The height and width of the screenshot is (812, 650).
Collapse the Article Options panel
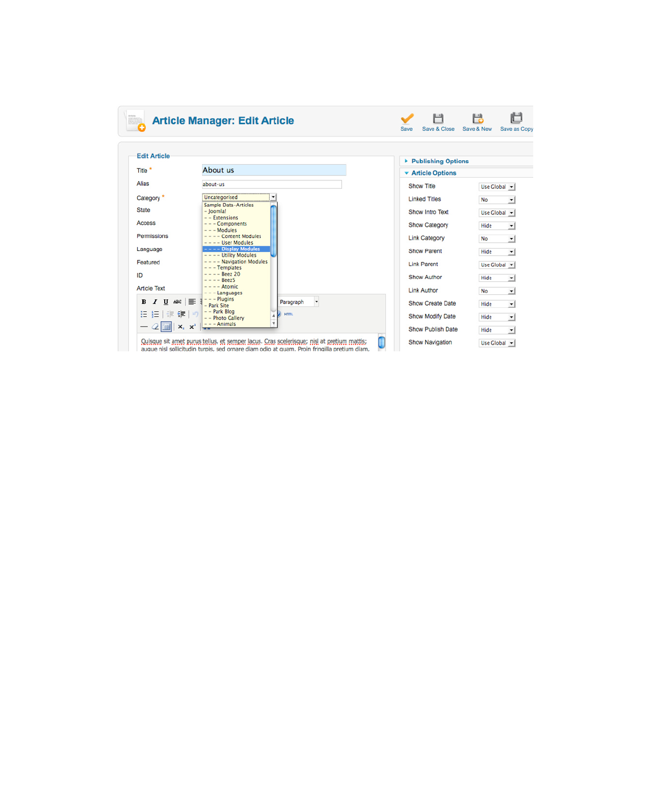(433, 173)
